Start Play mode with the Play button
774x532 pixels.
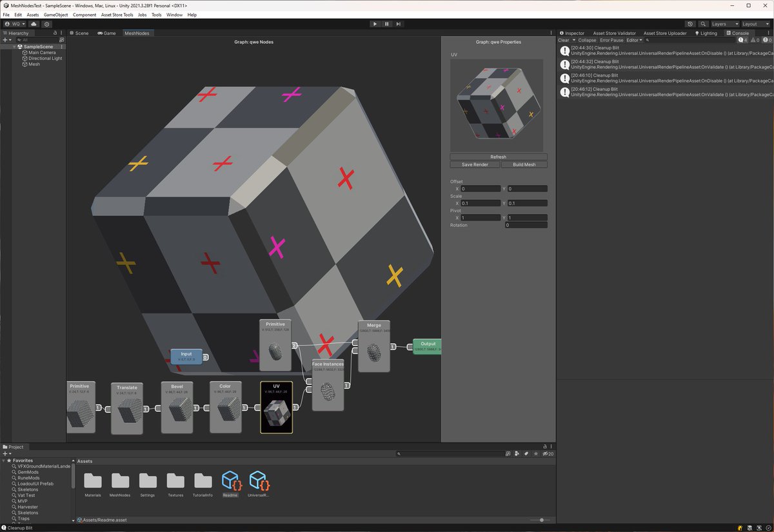click(x=375, y=24)
